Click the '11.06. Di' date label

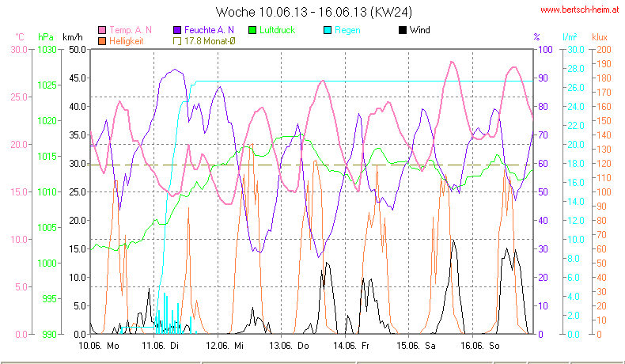[161, 346]
